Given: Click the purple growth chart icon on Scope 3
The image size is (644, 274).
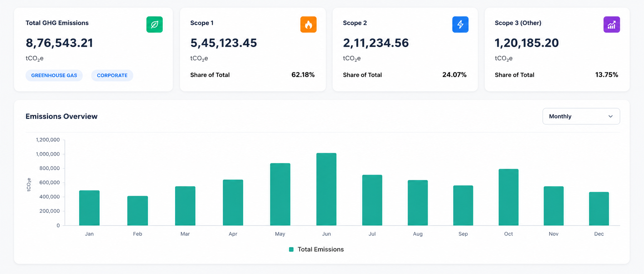Looking at the screenshot, I should pyautogui.click(x=612, y=24).
